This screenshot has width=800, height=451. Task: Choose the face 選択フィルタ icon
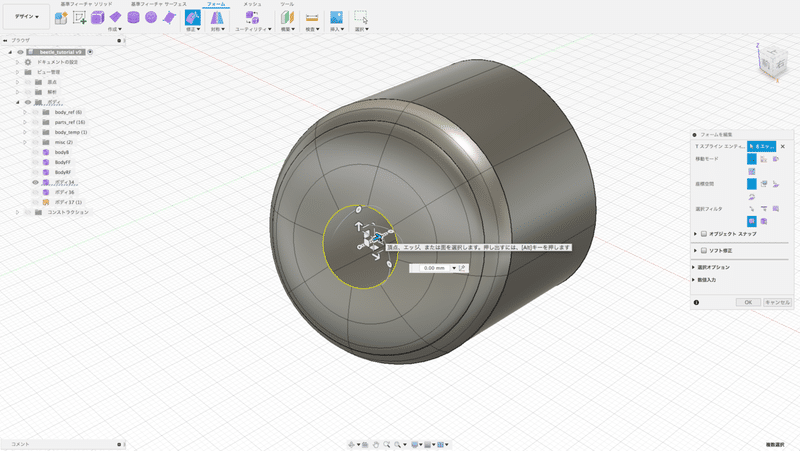point(776,209)
